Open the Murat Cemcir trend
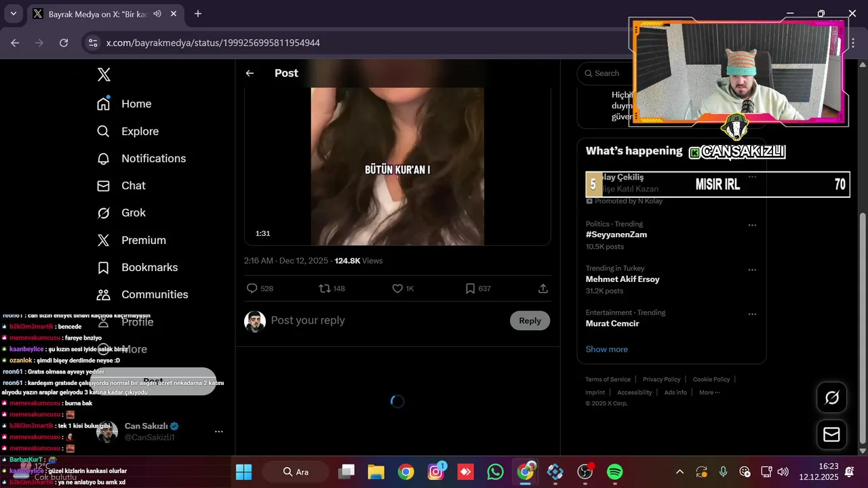 coord(612,323)
